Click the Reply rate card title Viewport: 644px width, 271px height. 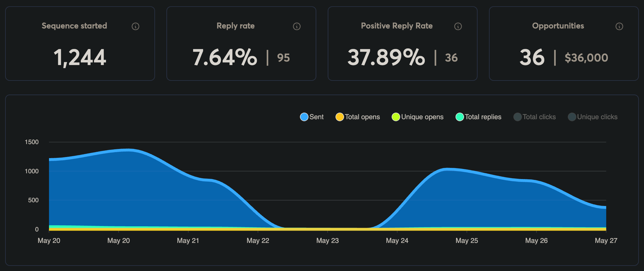click(x=236, y=26)
